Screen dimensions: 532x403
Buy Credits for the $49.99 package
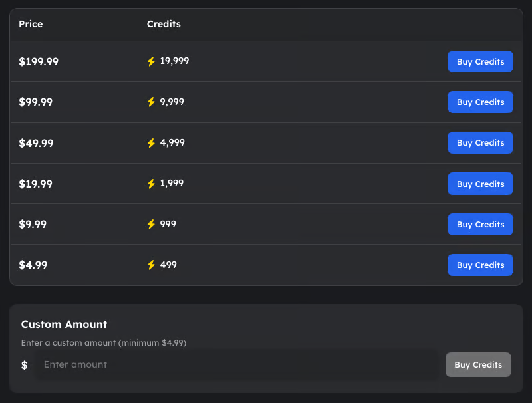pos(480,142)
